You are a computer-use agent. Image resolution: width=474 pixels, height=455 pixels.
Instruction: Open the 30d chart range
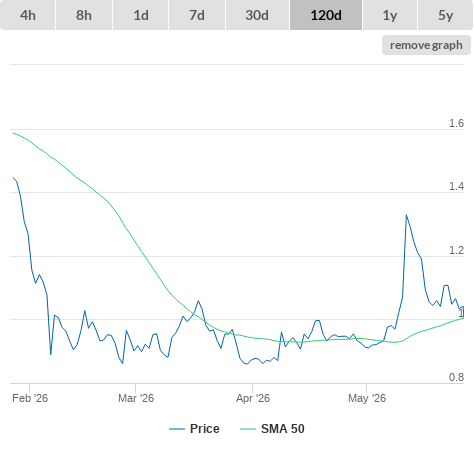click(x=257, y=15)
